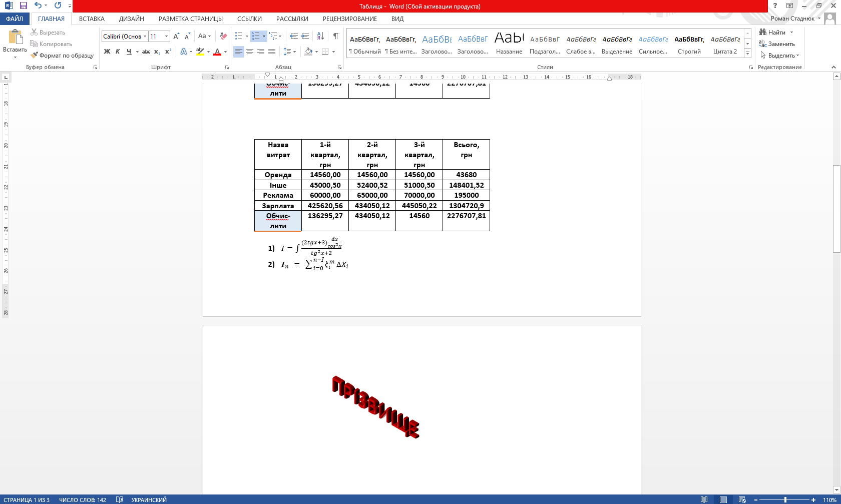Viewport: 841px width, 504px height.
Task: Open the proofing errors icon in the status bar
Action: click(119, 499)
